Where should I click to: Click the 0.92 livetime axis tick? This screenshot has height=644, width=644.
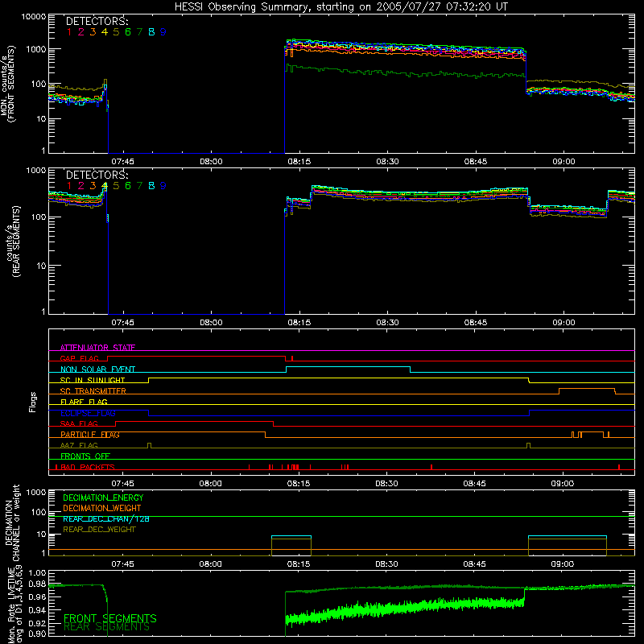[37, 623]
